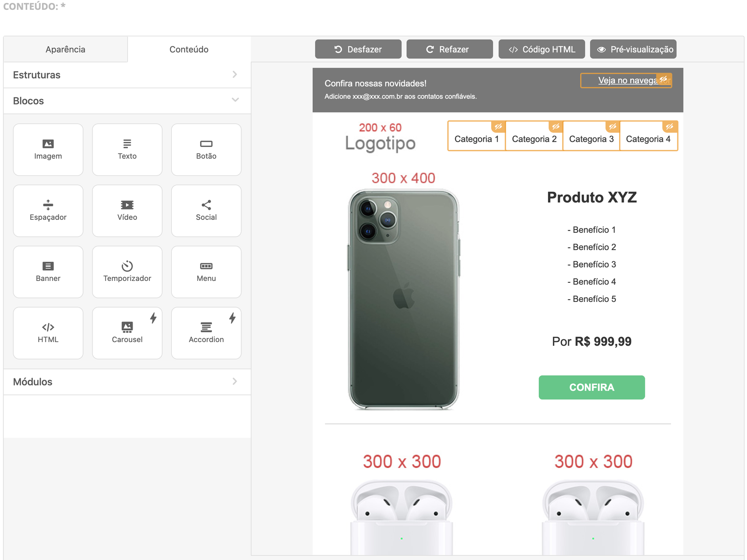Screen dimensions: 747x560
Task: Select the 300 x 400 iPhone image
Action: (x=404, y=299)
